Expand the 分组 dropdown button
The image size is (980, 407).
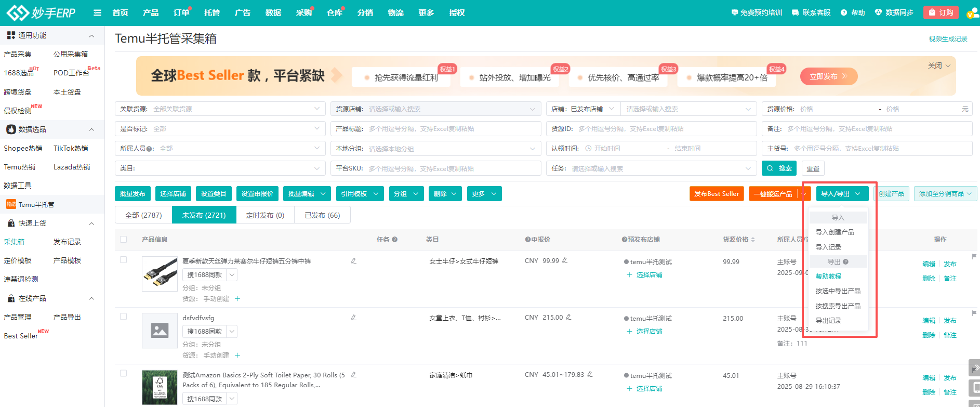[x=406, y=194]
